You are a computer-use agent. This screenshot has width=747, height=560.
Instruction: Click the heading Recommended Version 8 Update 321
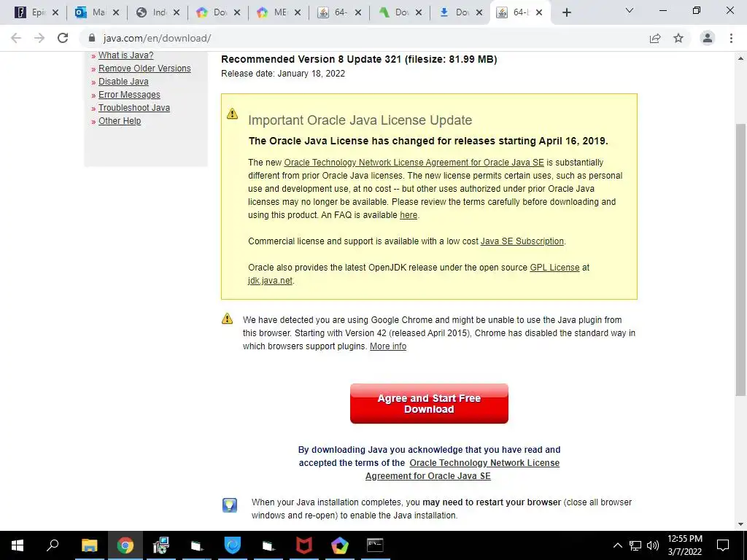[x=359, y=59]
